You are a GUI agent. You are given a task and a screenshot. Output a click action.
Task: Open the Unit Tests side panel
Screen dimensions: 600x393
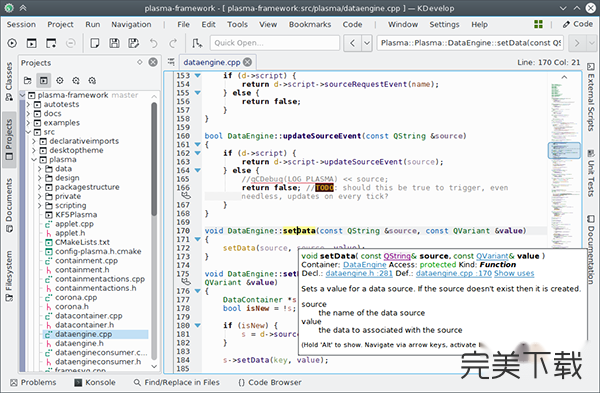tap(591, 173)
